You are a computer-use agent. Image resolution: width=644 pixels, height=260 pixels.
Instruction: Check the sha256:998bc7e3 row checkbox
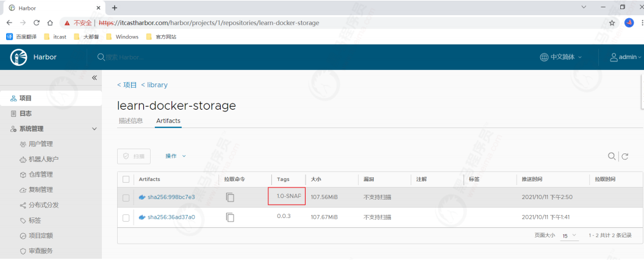click(x=126, y=198)
